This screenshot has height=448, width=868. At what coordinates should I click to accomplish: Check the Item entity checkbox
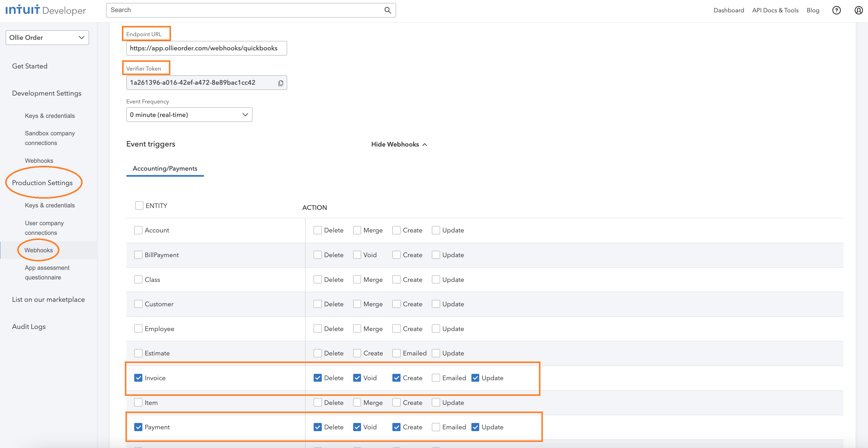138,402
